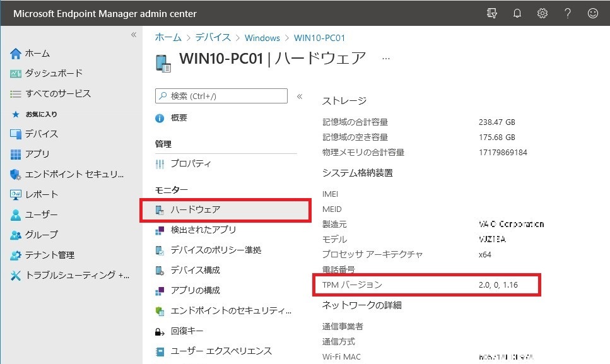Viewport: 610px width, 364px height.
Task: Click the device icon beside WIN10-PC01 title
Action: [163, 63]
